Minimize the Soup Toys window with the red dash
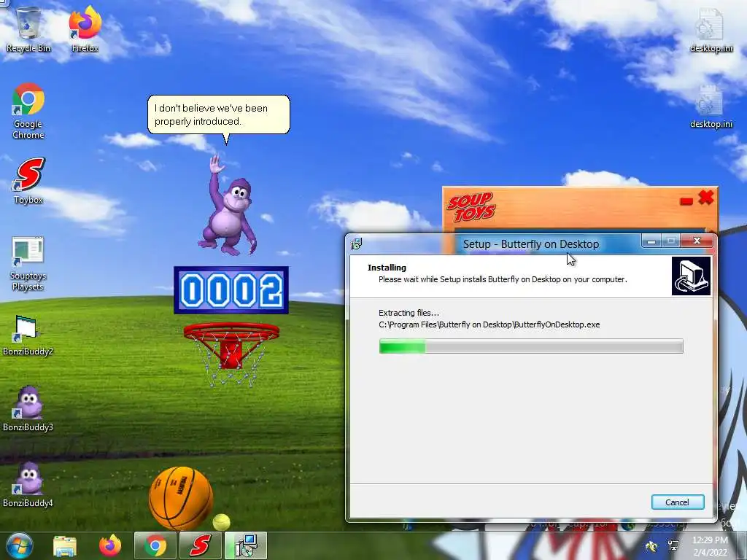The image size is (747, 560). (x=686, y=201)
